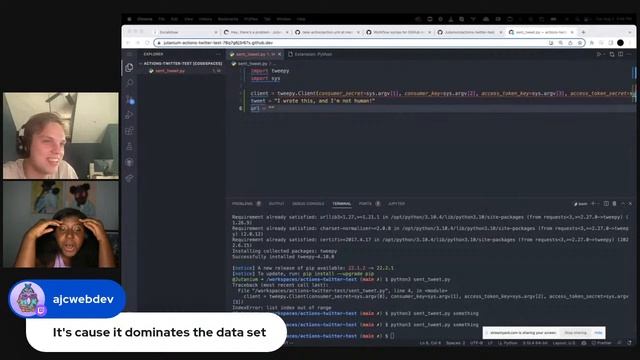The image size is (640, 360).
Task: Open Source Control view with blue badge
Action: [129, 99]
